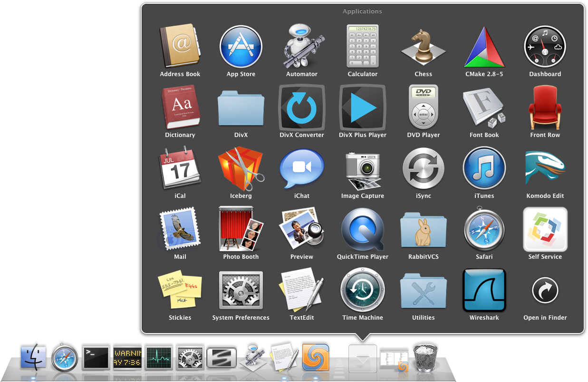Launch TextEdit from the Applications stack grid
This screenshot has width=588, height=382.
[302, 290]
